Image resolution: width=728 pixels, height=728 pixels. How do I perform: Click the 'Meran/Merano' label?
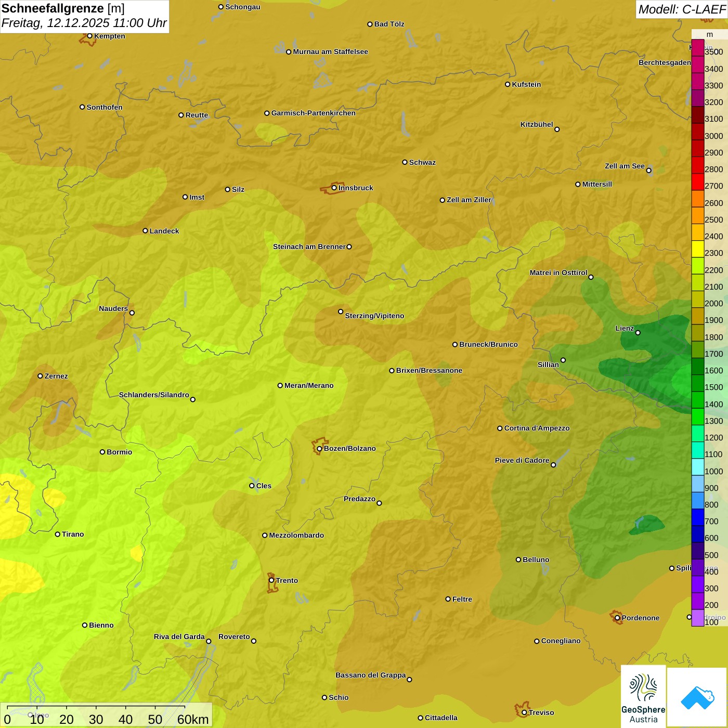[309, 385]
